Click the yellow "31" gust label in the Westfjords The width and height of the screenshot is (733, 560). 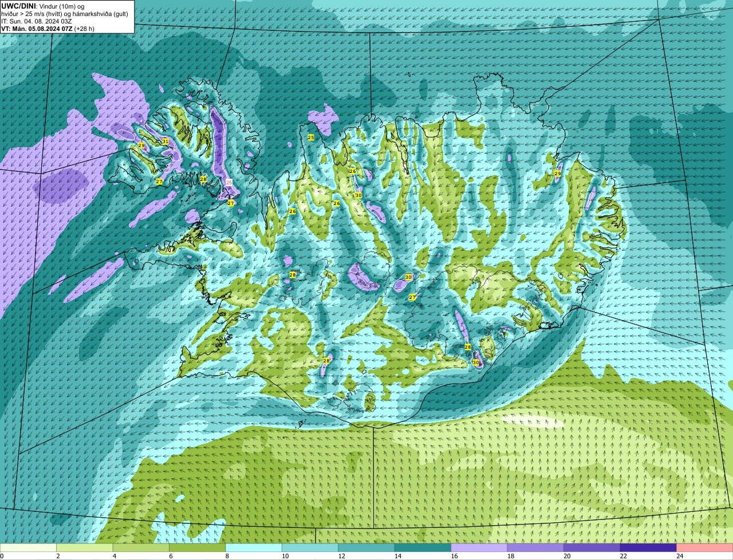pos(165,141)
